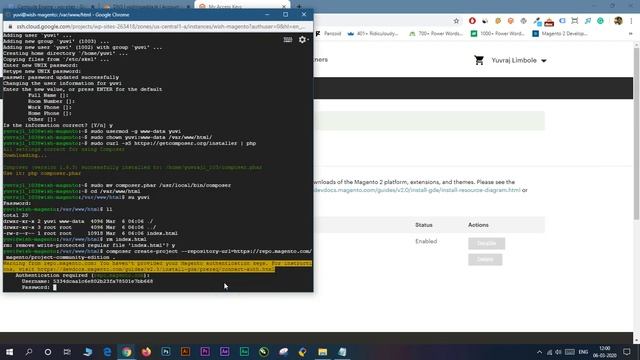Switch to Google Chrome in the taskbar
This screenshot has width=640, height=360.
127,352
